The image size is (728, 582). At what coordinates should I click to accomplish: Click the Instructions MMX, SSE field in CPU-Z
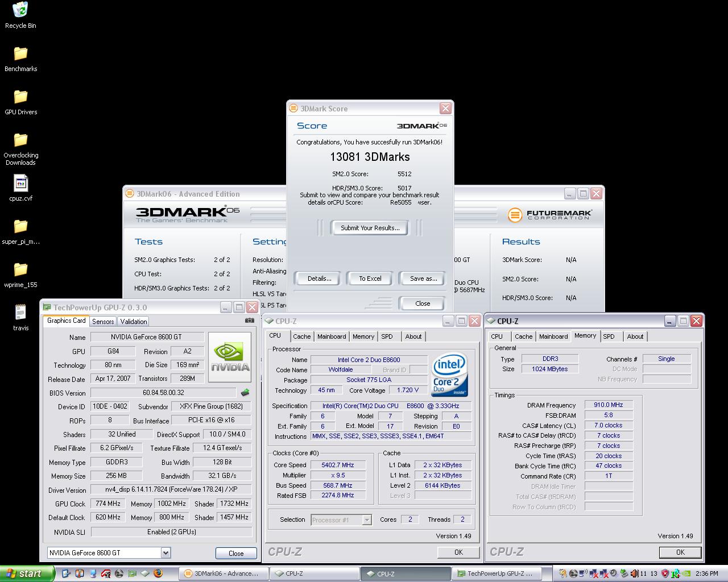point(391,436)
